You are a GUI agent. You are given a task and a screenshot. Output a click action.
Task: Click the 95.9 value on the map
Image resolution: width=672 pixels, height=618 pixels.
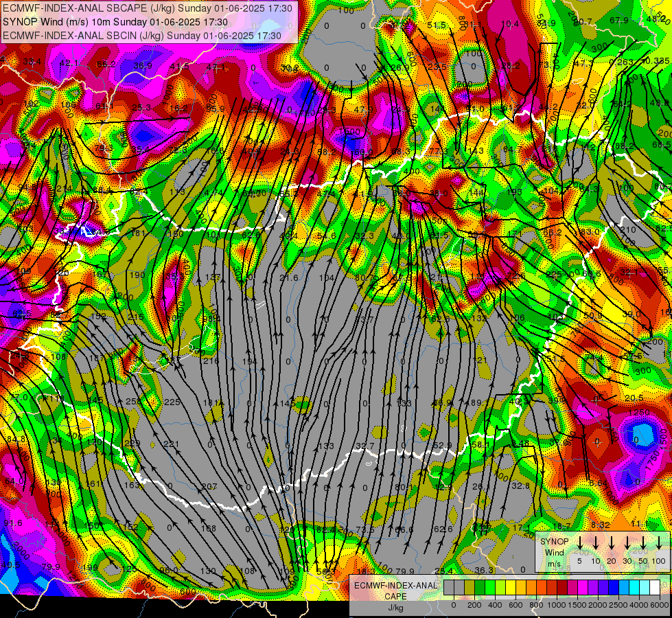click(215, 109)
